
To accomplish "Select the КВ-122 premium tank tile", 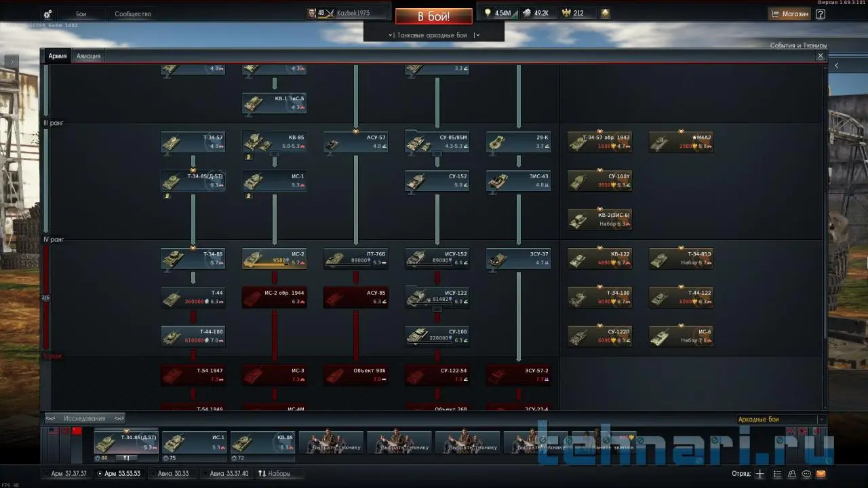I will tap(600, 259).
